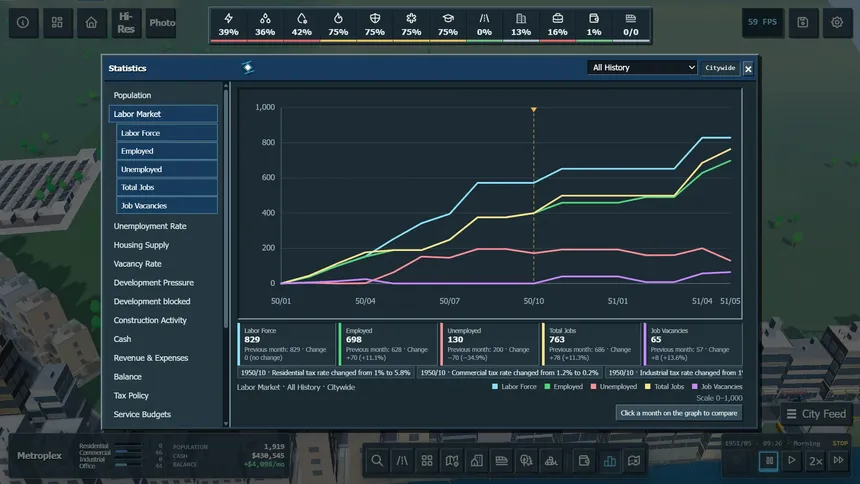Image resolution: width=860 pixels, height=484 pixels.
Task: Collapse the Labor Market category
Action: click(x=163, y=114)
